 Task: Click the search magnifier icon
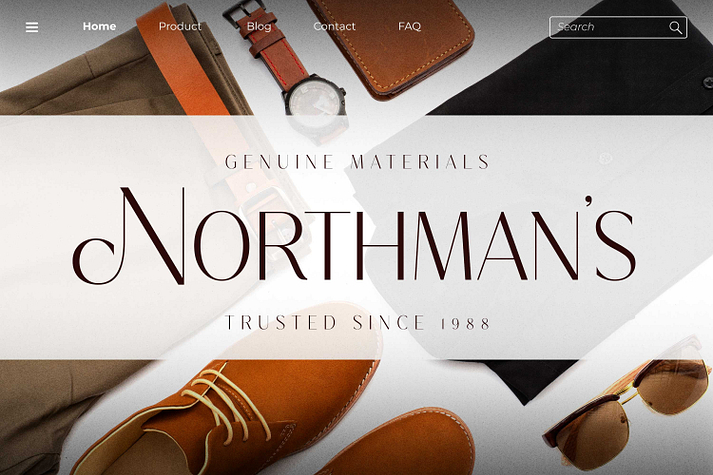pos(676,28)
